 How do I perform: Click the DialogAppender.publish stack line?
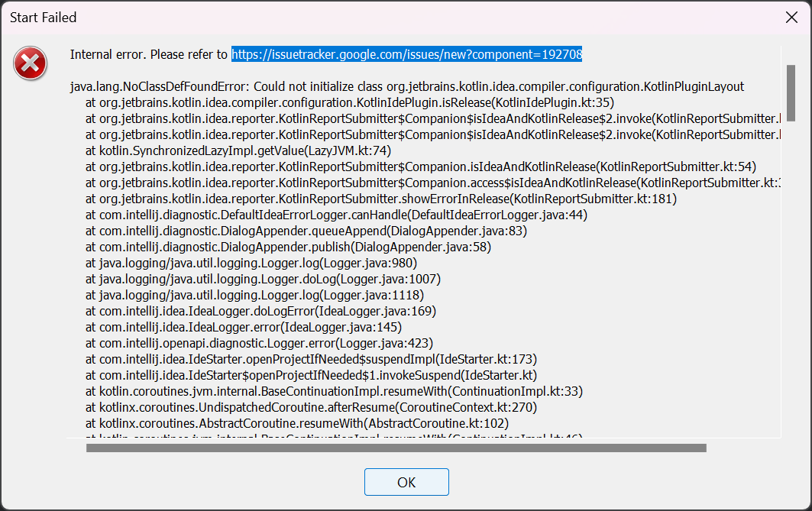[x=288, y=247]
